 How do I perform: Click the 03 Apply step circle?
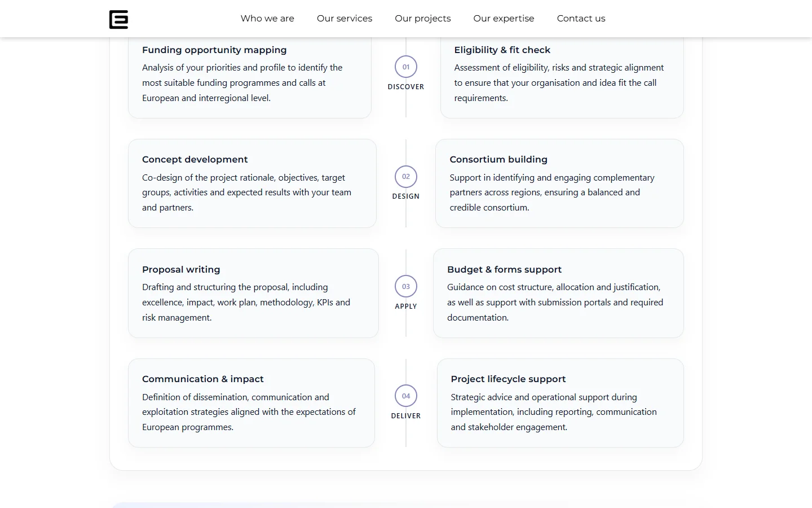click(406, 287)
